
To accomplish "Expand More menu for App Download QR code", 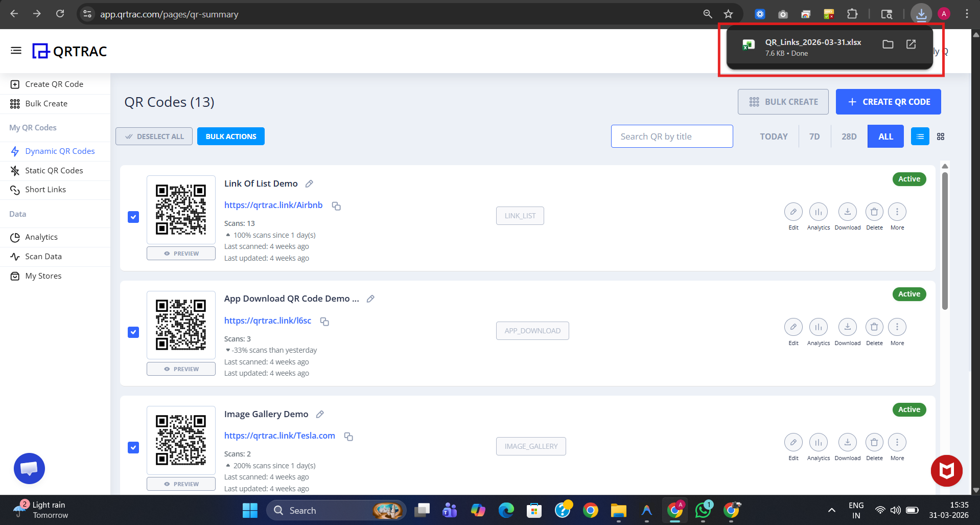I will [897, 327].
